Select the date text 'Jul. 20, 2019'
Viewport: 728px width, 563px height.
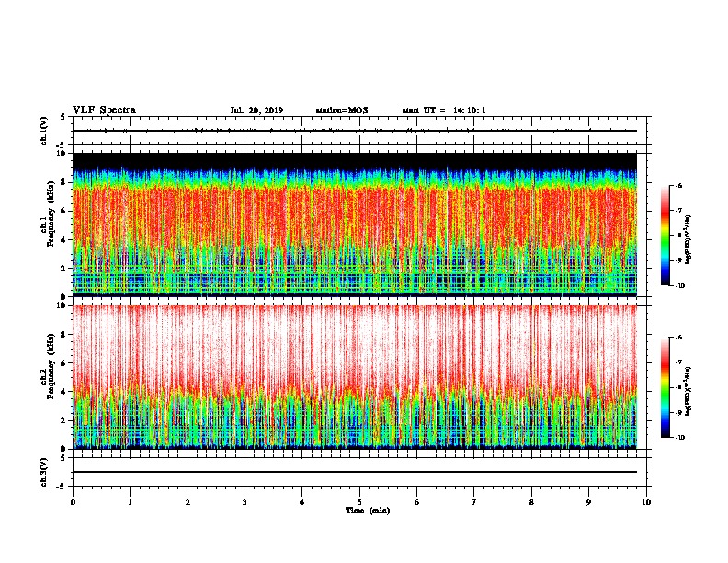click(x=256, y=110)
